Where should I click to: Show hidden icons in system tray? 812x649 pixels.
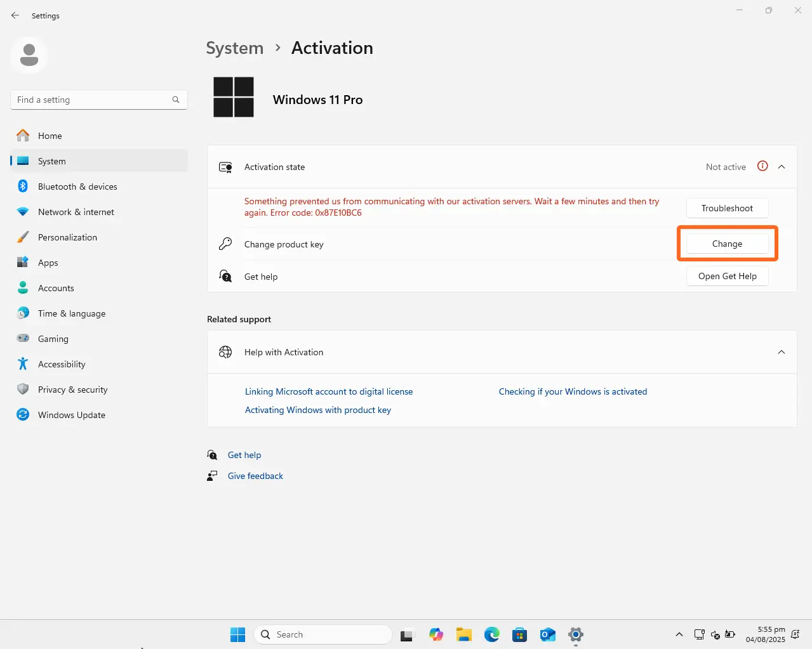tap(679, 634)
